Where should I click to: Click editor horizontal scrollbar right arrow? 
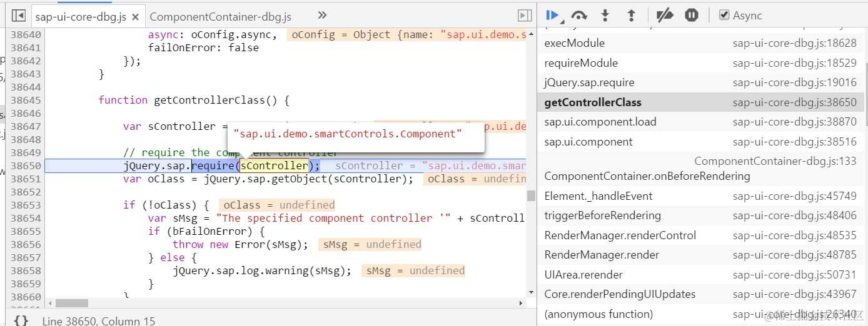click(x=520, y=303)
